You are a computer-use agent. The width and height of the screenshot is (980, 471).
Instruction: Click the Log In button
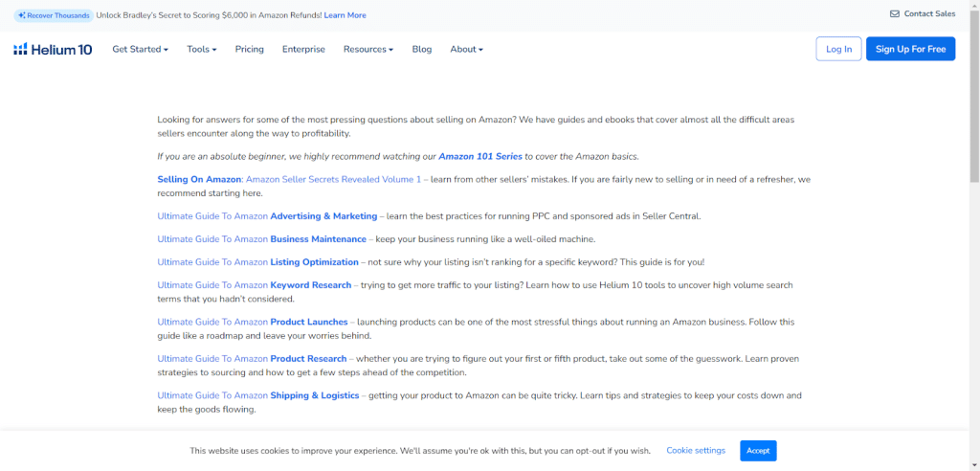click(838, 49)
